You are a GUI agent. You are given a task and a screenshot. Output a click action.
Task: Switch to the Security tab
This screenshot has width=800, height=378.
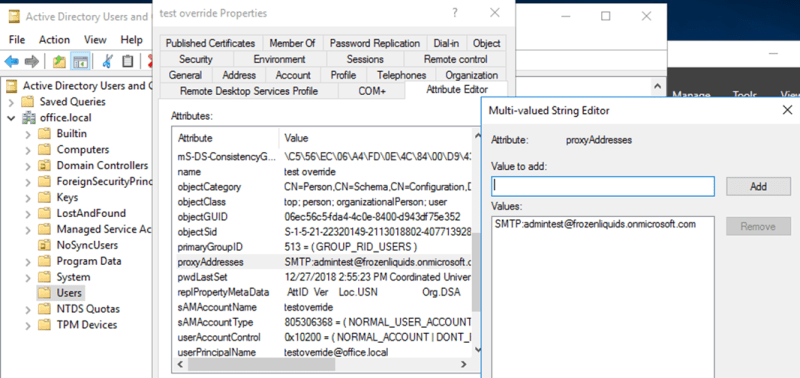click(x=196, y=59)
